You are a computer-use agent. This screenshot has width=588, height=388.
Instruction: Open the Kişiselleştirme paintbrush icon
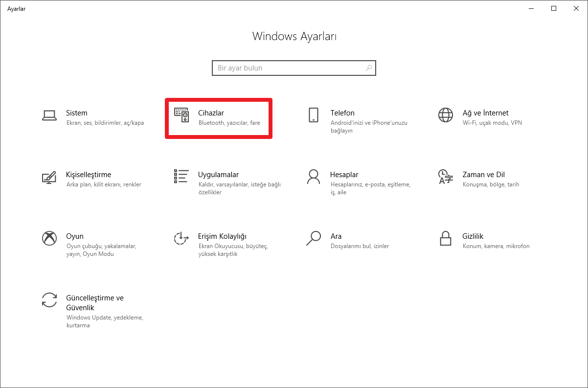coord(49,177)
